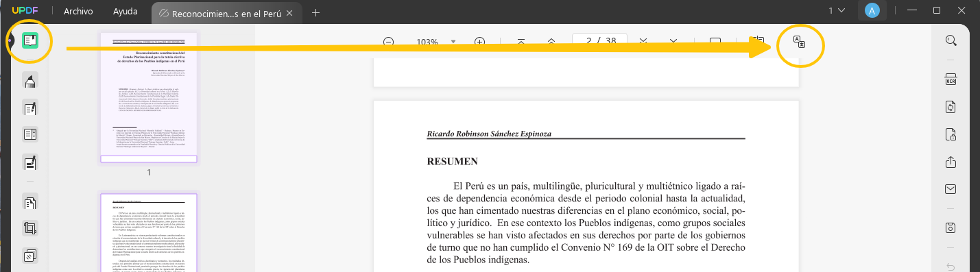
Task: Open the search magnifier icon
Action: [951, 40]
